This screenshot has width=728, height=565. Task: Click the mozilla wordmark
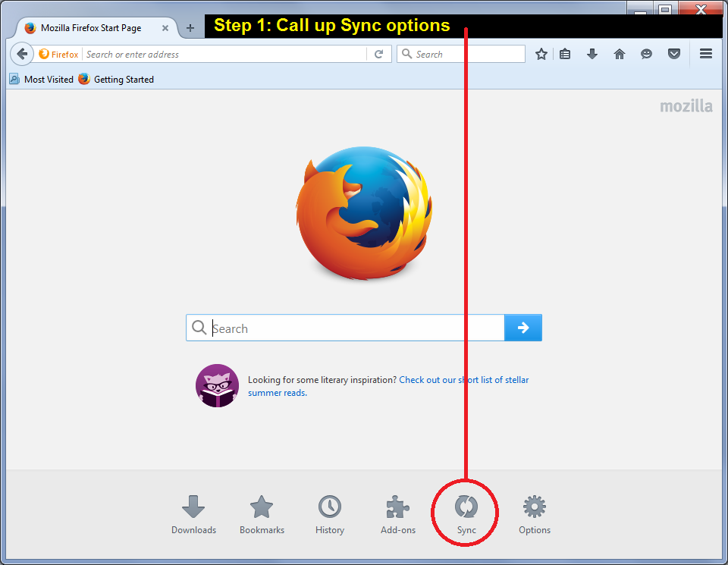tap(686, 106)
